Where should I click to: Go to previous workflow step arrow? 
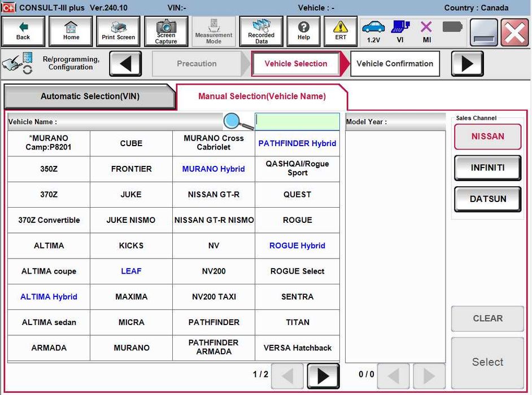(125, 63)
